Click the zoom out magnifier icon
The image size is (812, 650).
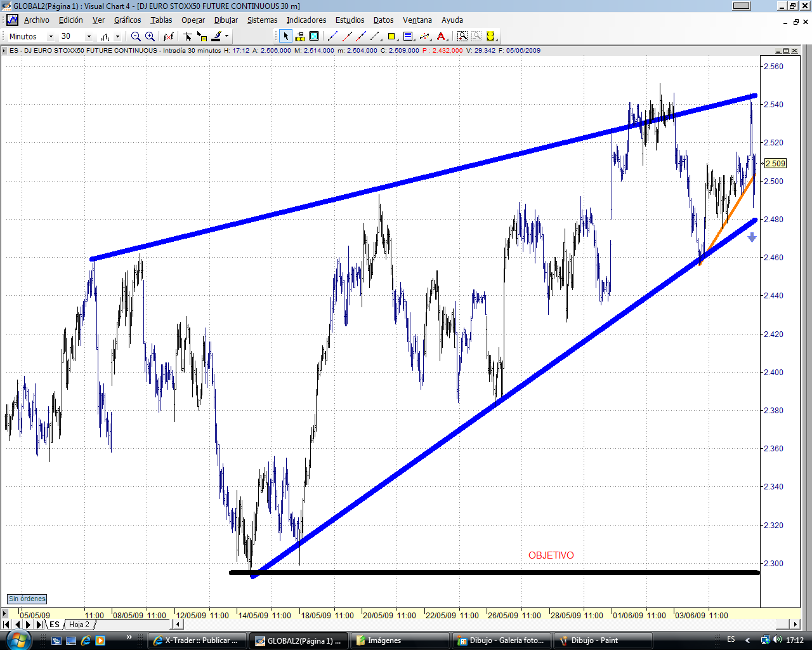(x=136, y=37)
